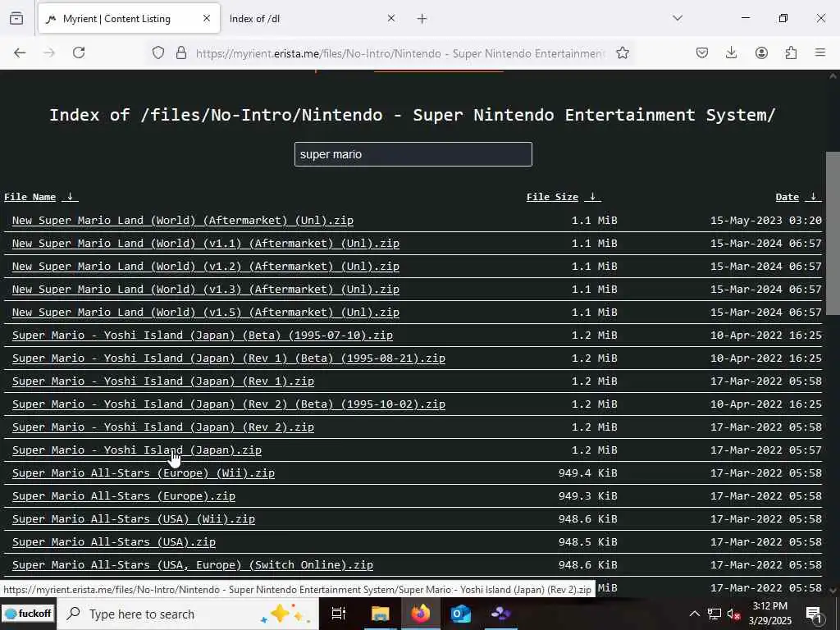840x630 pixels.
Task: Click the page vertical scrollbar thumb
Action: point(833,234)
